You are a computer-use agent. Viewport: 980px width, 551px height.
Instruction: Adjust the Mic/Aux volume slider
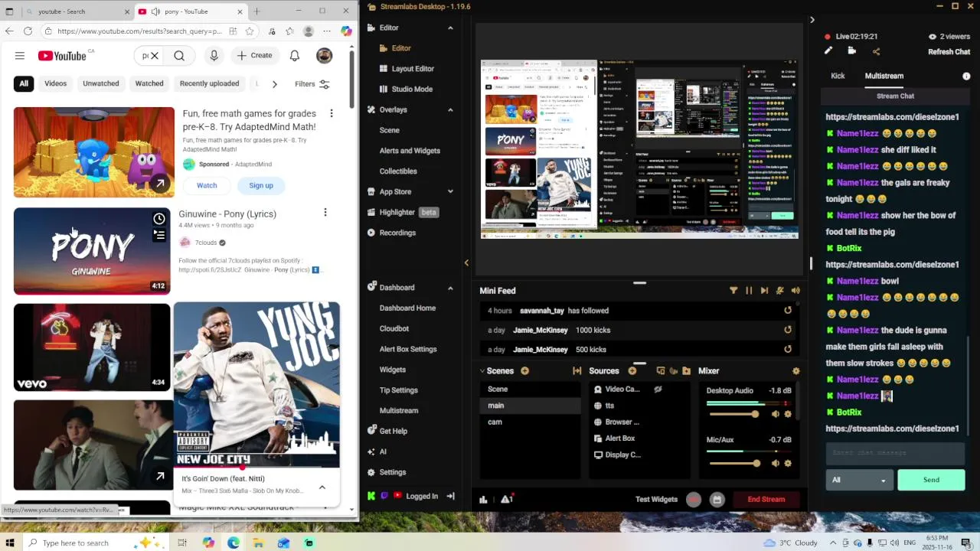tap(734, 463)
